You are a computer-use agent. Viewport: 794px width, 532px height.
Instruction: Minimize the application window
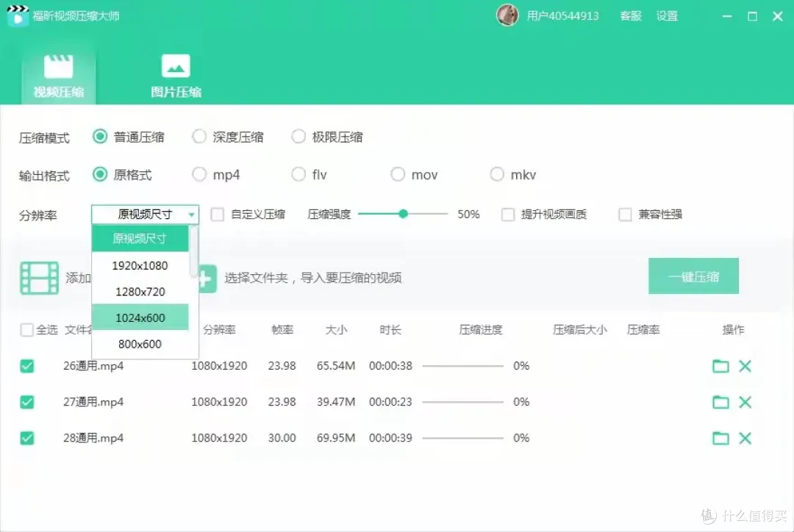click(x=727, y=16)
